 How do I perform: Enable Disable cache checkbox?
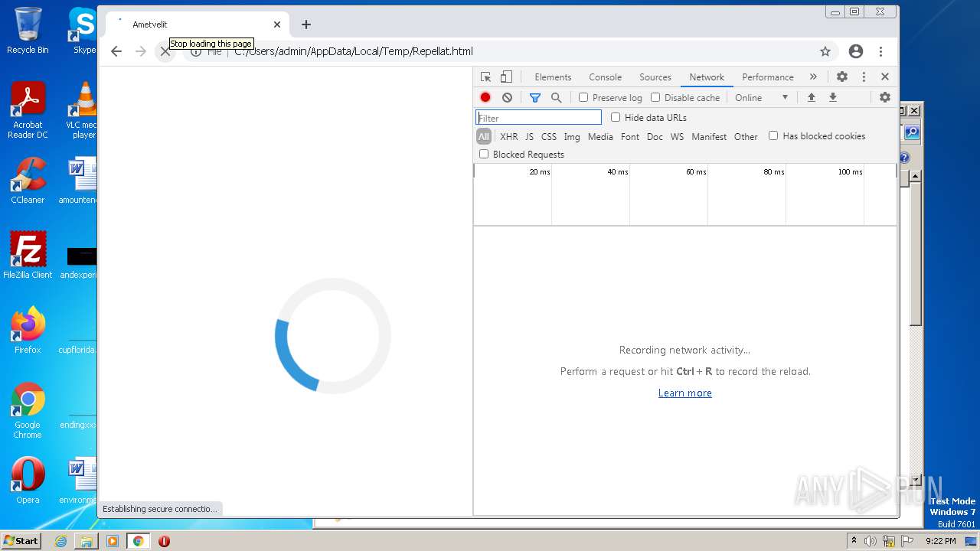pyautogui.click(x=655, y=97)
